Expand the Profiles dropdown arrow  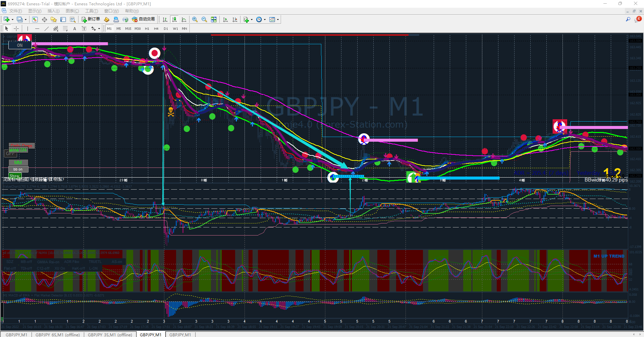point(25,19)
